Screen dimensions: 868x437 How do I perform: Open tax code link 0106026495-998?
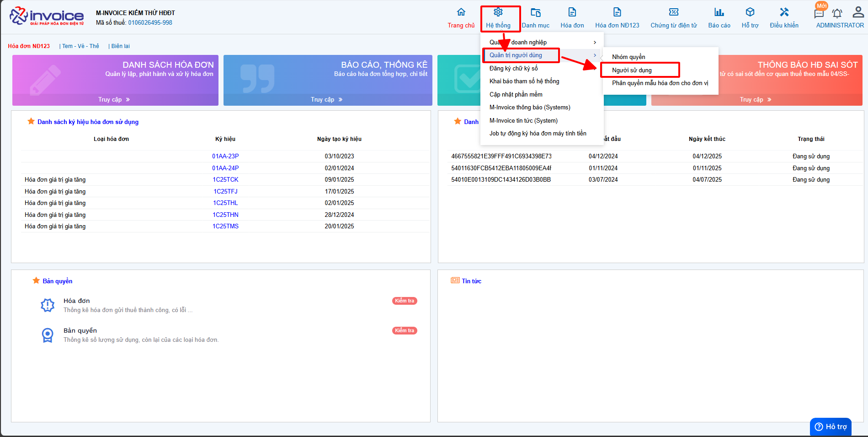click(x=150, y=22)
